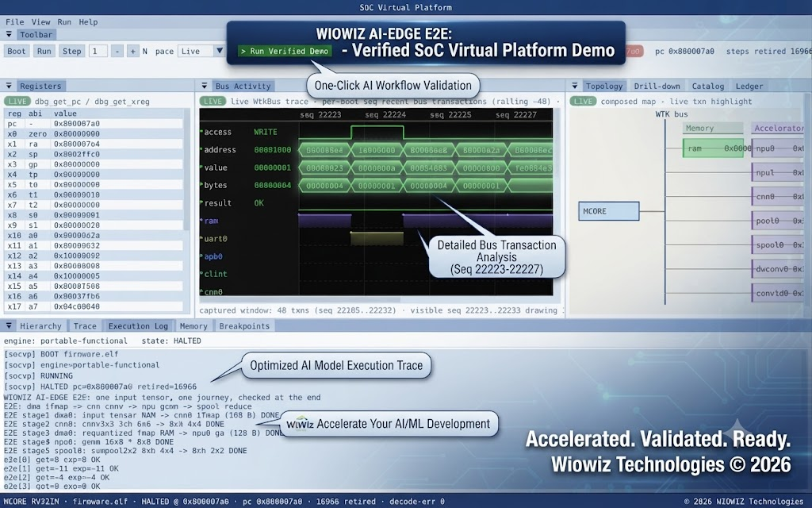Click the ram memory node
The image size is (812, 508).
(x=713, y=148)
